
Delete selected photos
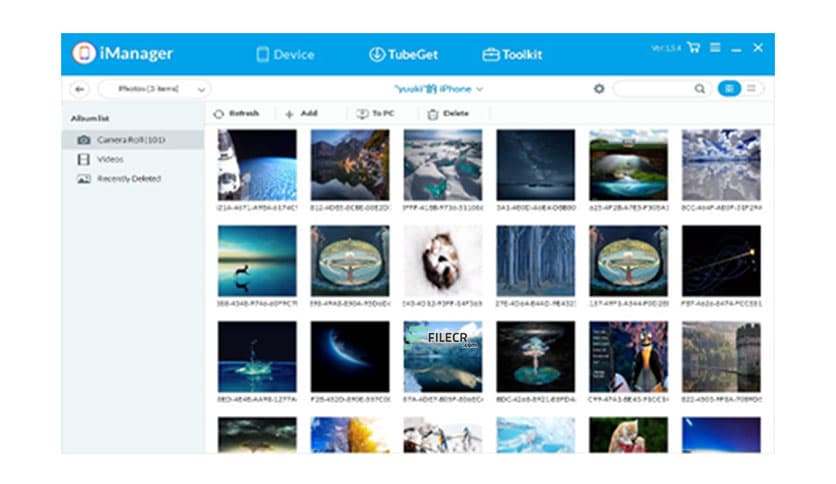448,114
